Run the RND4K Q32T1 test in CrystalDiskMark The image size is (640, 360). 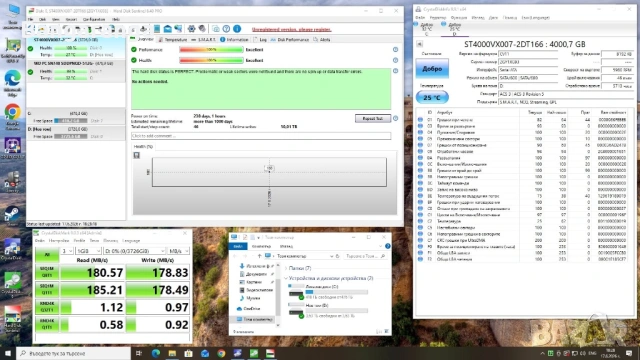click(47, 307)
